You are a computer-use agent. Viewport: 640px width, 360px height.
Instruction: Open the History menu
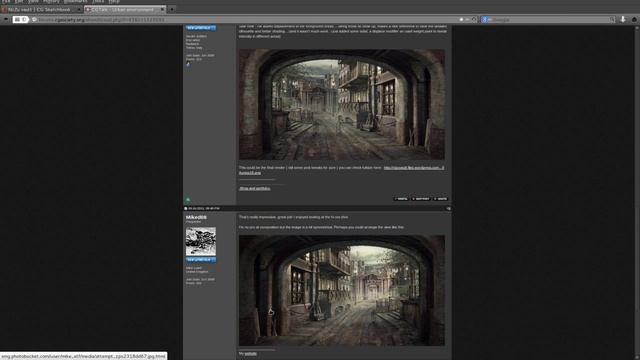tap(51, 2)
